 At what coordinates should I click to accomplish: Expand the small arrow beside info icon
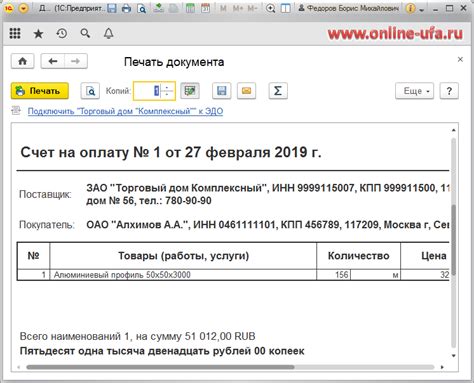[x=422, y=10]
